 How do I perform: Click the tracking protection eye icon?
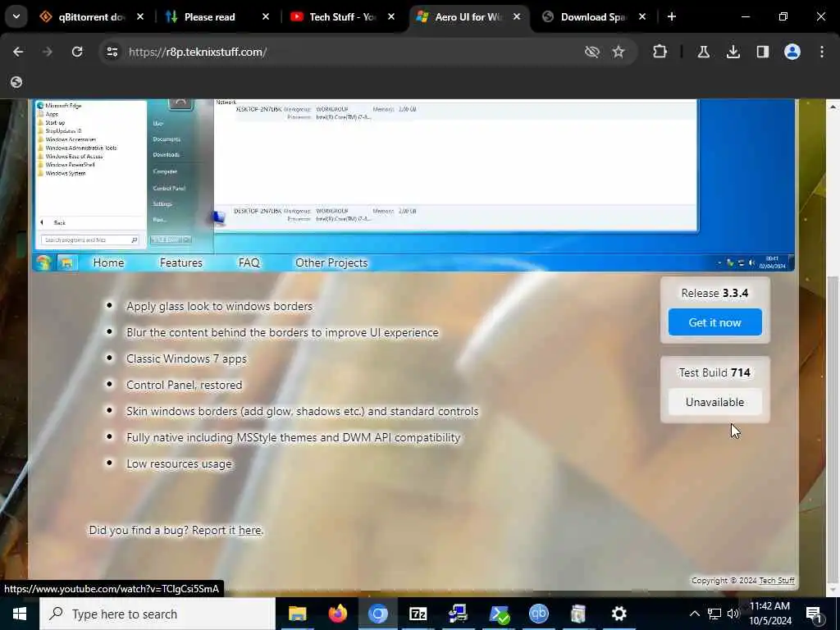coord(592,52)
